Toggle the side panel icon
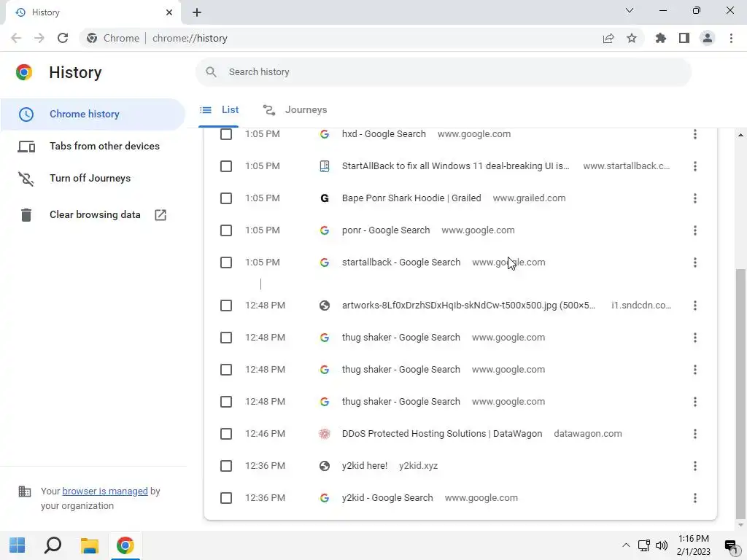 click(684, 38)
